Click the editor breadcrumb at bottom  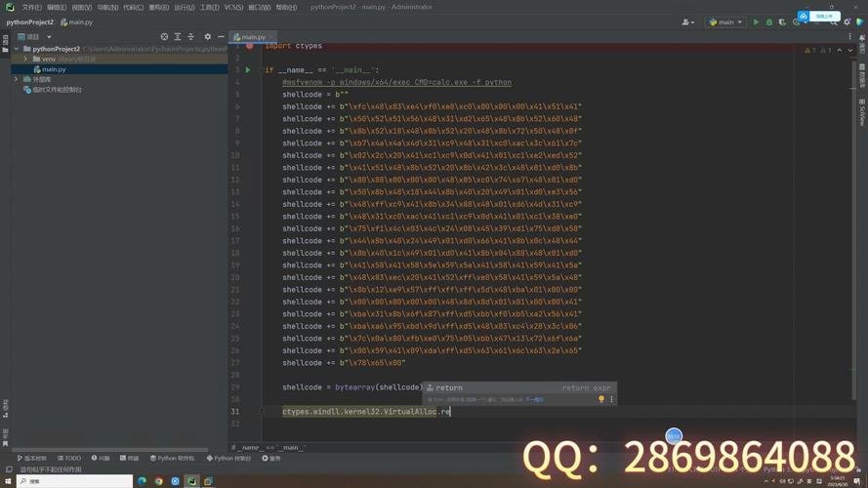269,447
